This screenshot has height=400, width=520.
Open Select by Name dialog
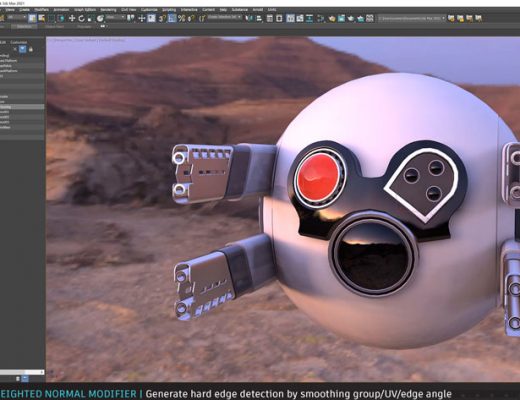coord(42,18)
